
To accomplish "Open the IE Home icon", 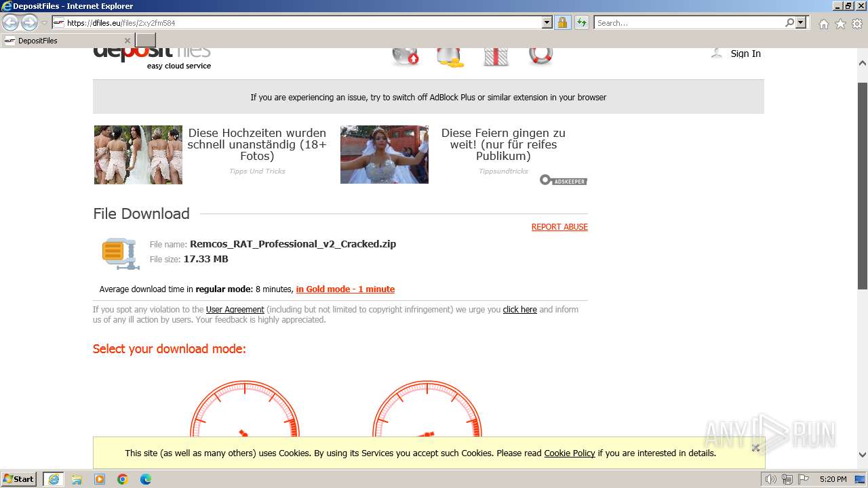I will pos(823,24).
